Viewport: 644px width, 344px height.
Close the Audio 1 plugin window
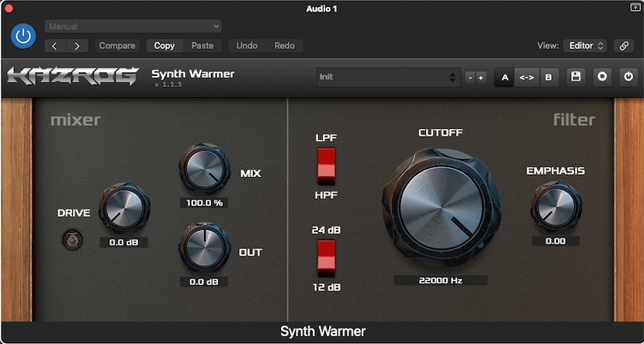pos(8,9)
